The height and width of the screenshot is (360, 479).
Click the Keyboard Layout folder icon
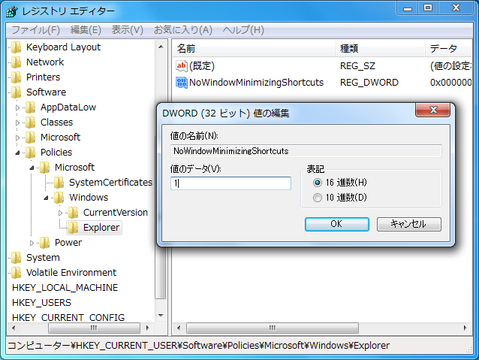[16, 47]
